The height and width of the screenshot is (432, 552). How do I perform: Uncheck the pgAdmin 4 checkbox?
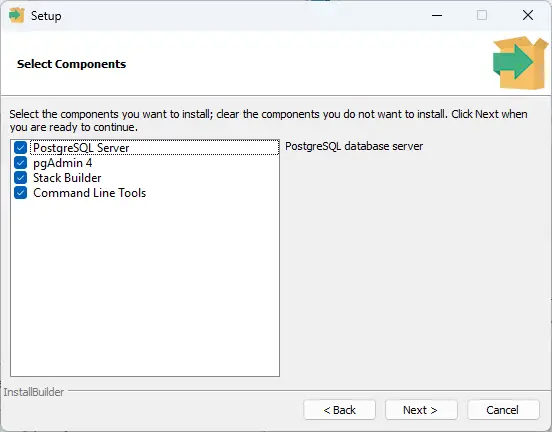pyautogui.click(x=20, y=163)
